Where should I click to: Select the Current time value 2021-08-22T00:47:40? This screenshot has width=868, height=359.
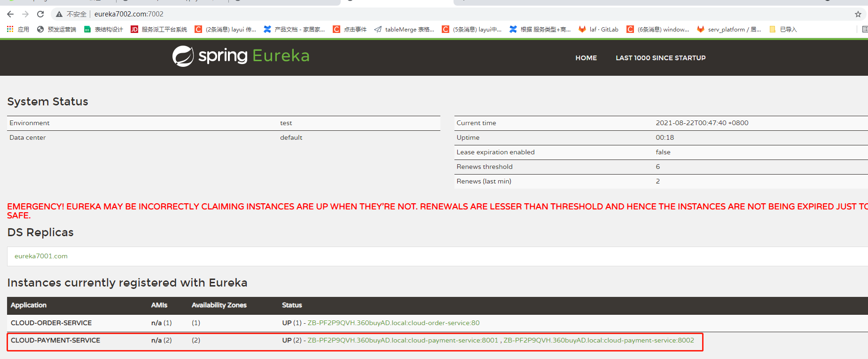pos(702,123)
